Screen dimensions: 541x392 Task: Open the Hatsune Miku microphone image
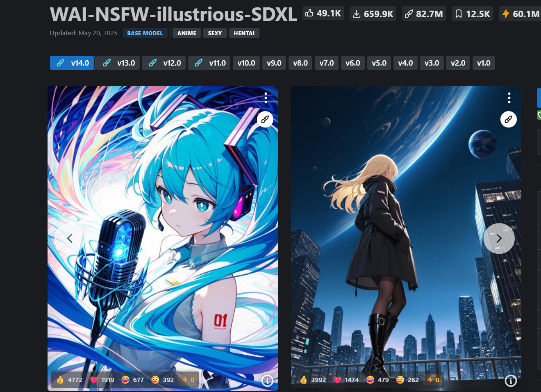point(163,238)
